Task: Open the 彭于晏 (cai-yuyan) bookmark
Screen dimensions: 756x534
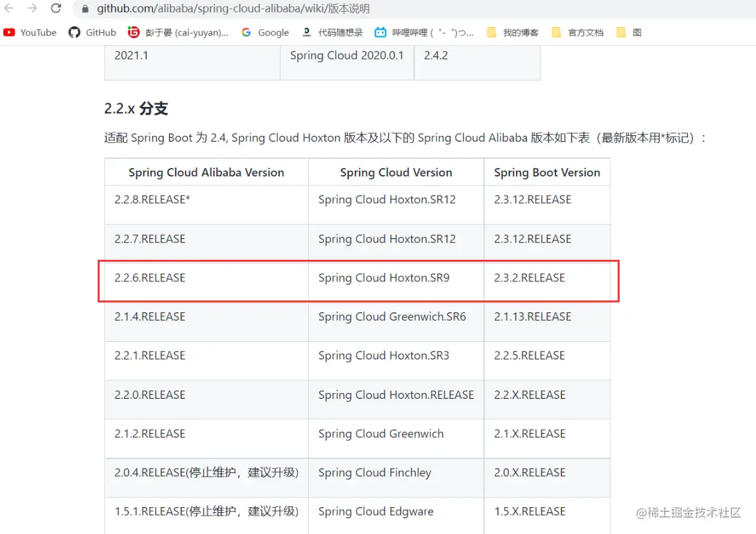Action: pyautogui.click(x=178, y=32)
